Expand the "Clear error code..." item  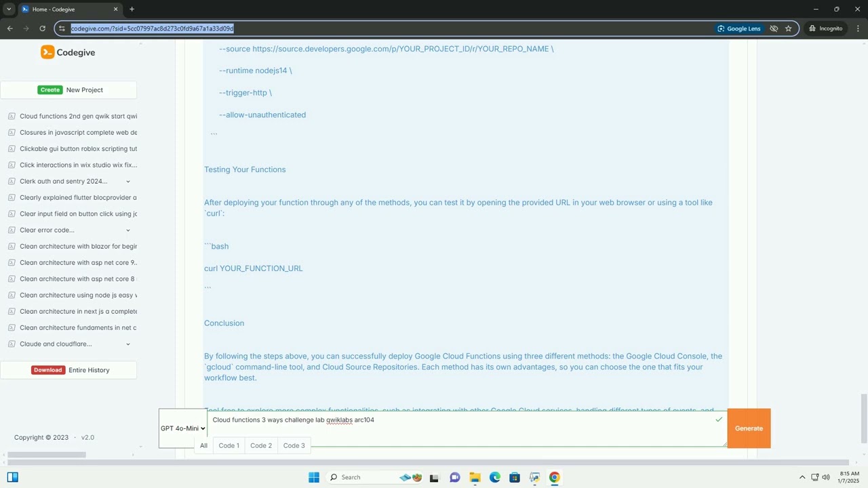pyautogui.click(x=128, y=230)
